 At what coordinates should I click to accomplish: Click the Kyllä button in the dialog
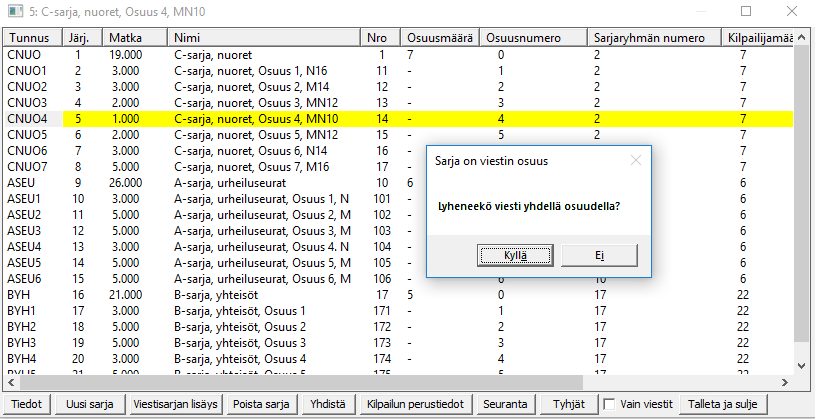pyautogui.click(x=516, y=255)
